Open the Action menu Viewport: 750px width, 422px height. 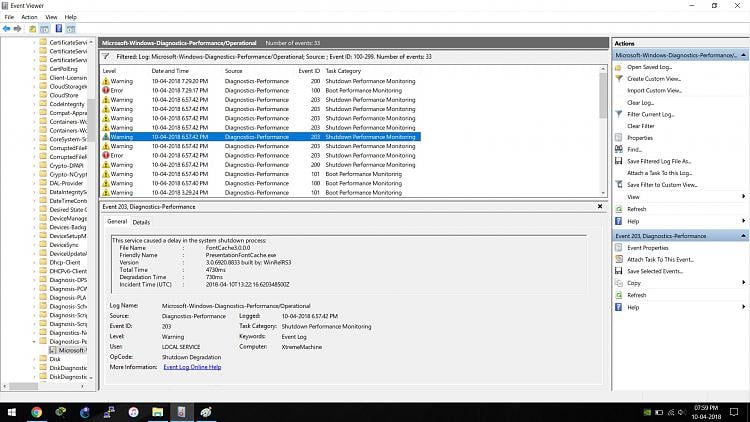click(29, 17)
